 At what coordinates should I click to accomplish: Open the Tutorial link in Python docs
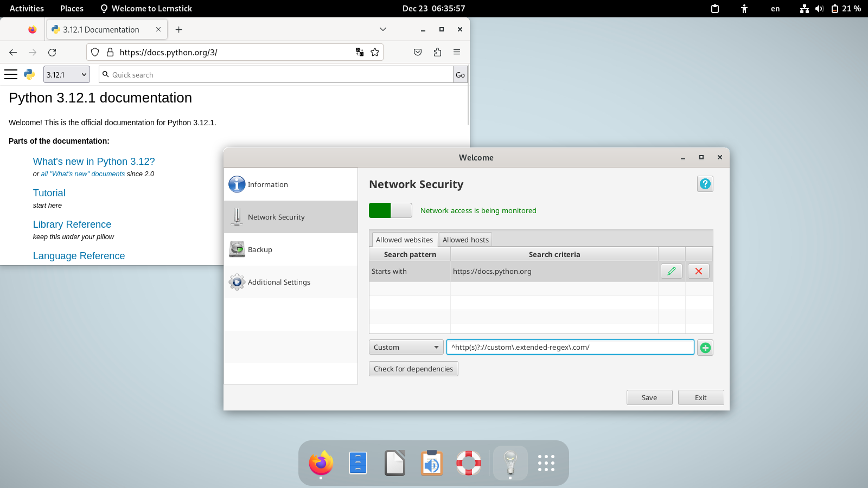tap(49, 193)
